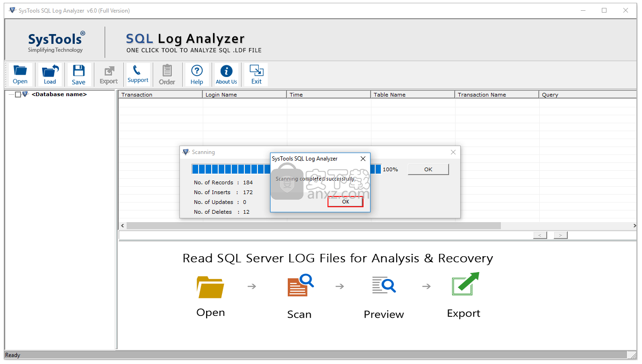Click the SysTools logo in the header
The image size is (642, 364).
tap(56, 42)
